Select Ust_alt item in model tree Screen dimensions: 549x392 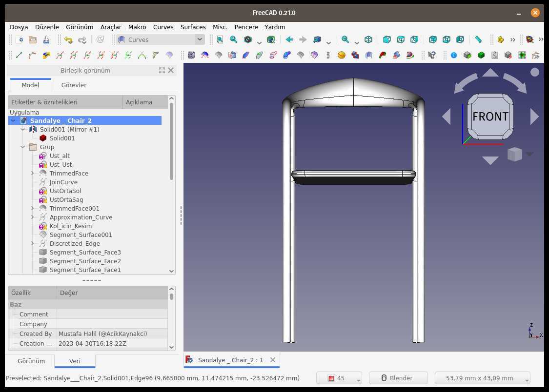coord(60,156)
